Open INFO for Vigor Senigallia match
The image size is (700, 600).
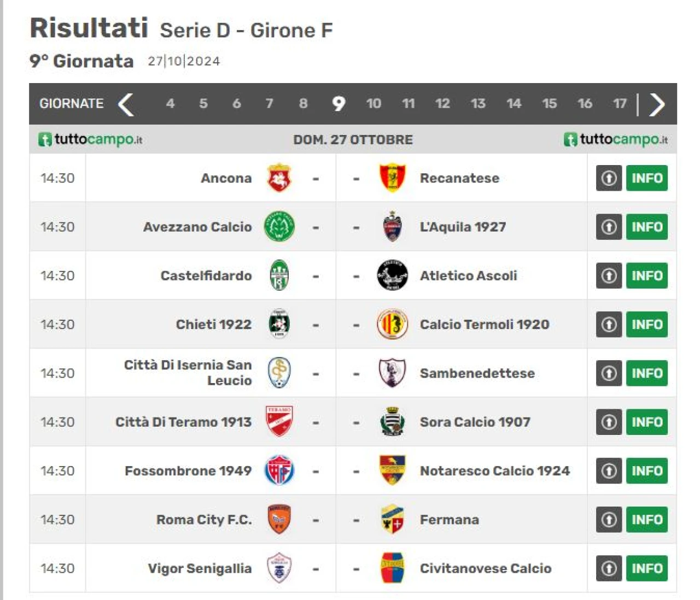point(647,568)
